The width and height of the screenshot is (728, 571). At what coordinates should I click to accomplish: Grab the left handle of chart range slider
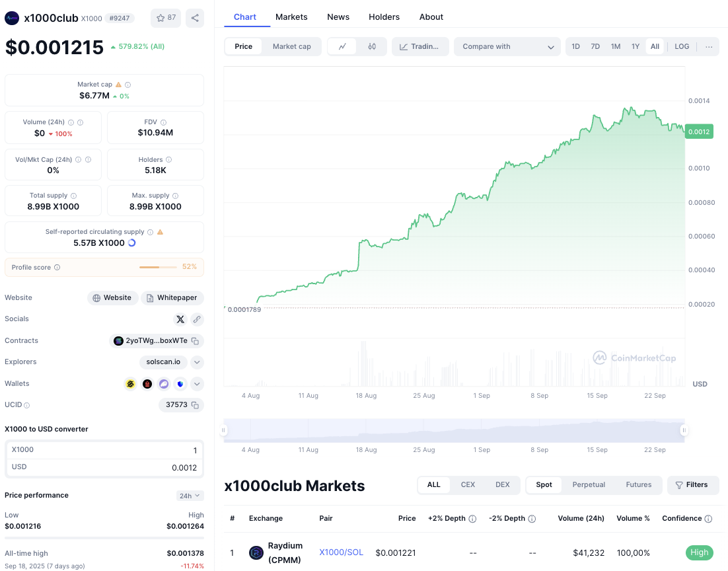point(223,430)
